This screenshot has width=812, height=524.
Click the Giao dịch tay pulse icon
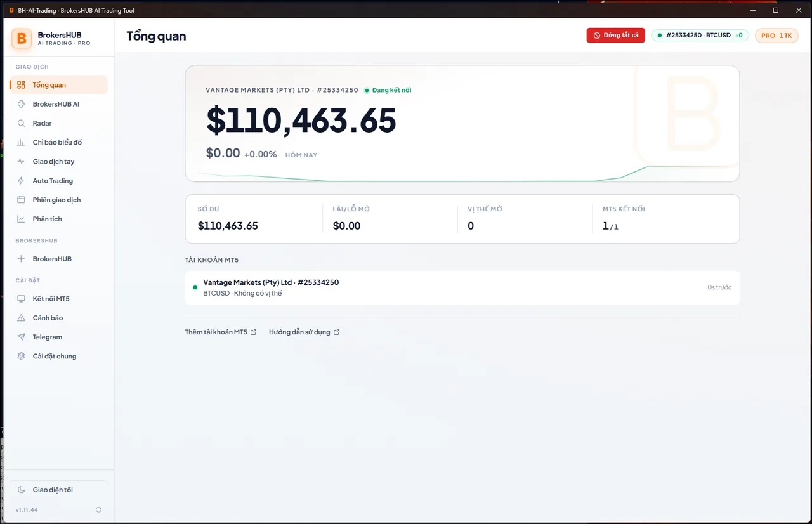click(x=21, y=162)
